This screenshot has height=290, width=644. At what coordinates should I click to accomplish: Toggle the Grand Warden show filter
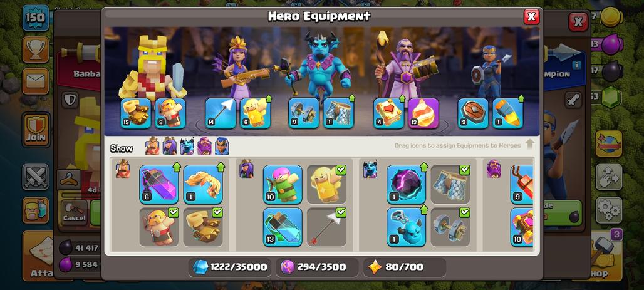point(204,146)
